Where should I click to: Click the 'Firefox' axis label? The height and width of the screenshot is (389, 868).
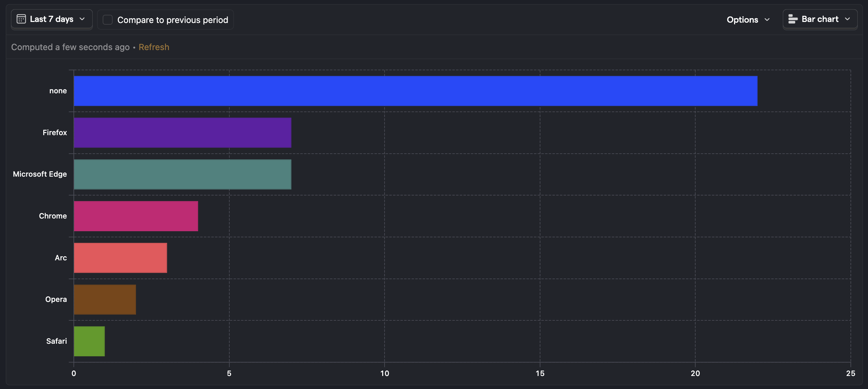coord(55,133)
